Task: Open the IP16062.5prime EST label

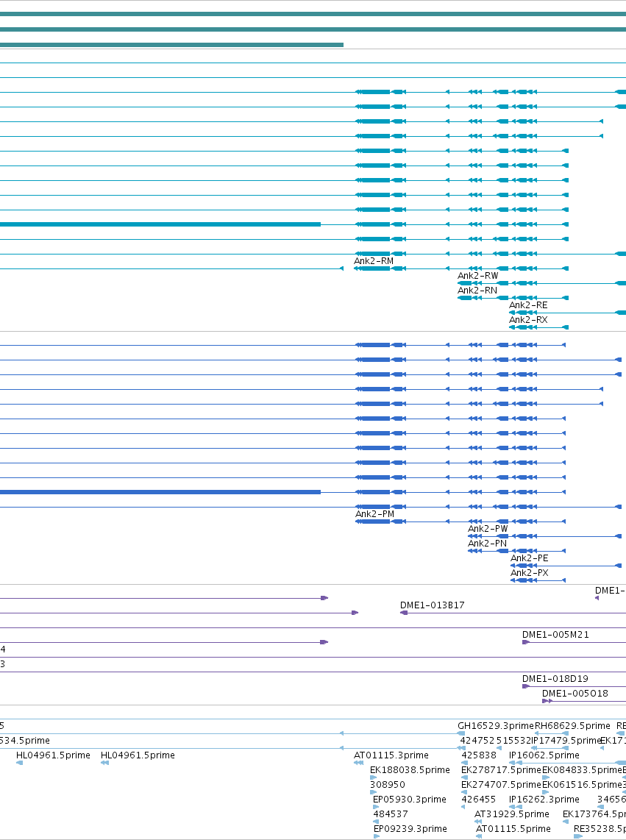Action: click(544, 755)
